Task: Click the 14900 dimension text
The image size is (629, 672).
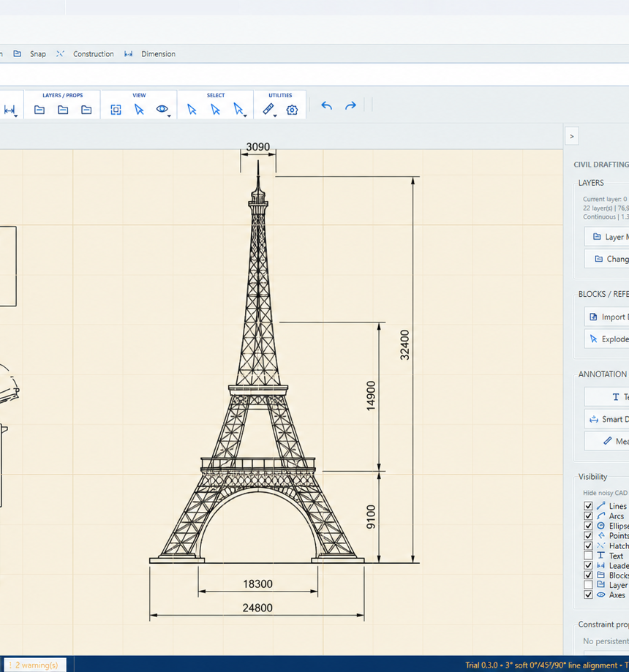Action: click(x=371, y=396)
